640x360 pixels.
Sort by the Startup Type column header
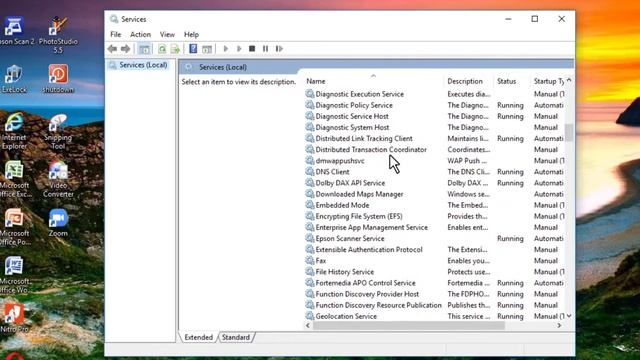[548, 81]
